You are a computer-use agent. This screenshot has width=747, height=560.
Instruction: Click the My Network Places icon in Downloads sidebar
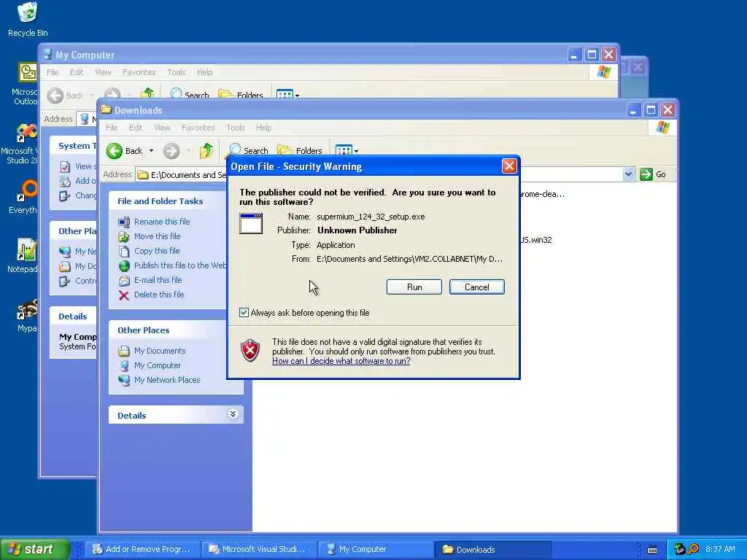click(x=124, y=380)
